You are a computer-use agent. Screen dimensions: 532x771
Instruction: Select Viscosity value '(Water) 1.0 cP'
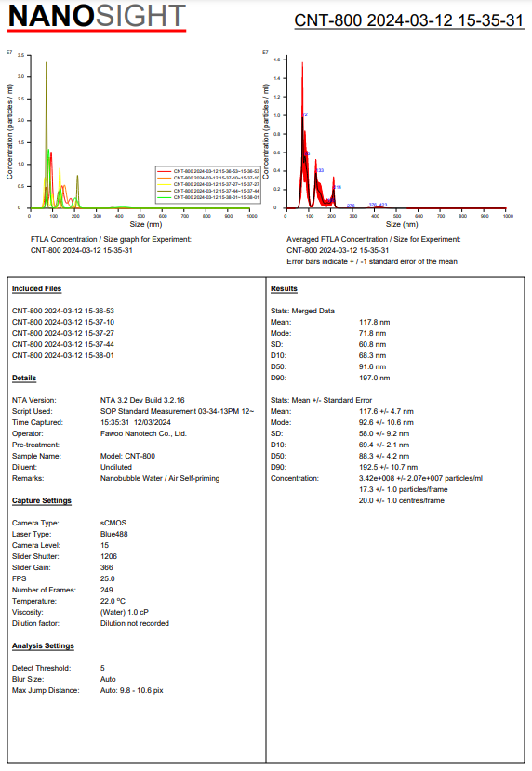coord(125,612)
